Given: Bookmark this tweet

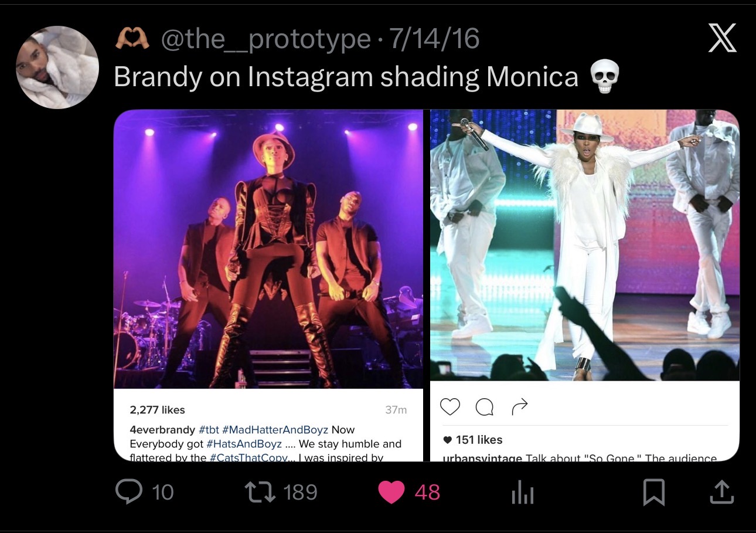Looking at the screenshot, I should tap(653, 492).
